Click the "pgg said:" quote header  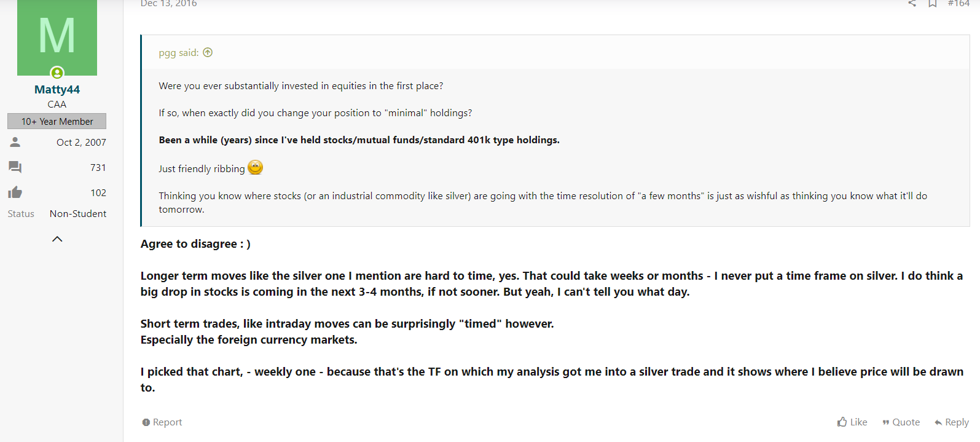pos(179,52)
